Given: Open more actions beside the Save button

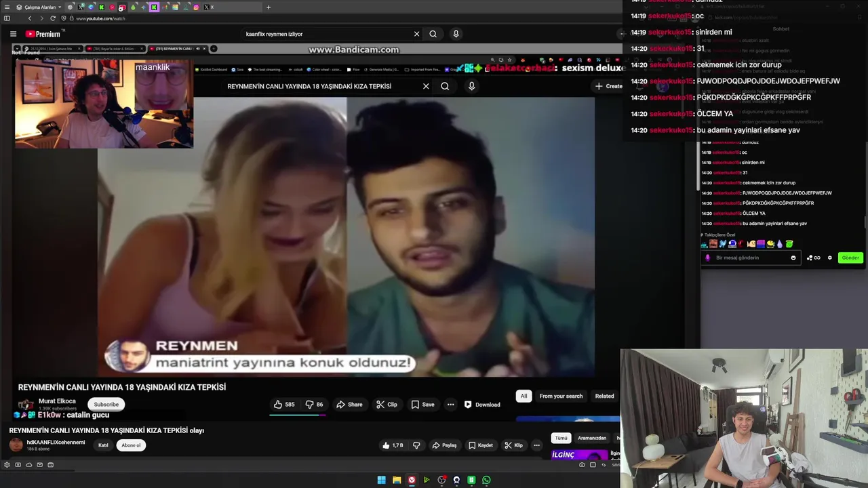Looking at the screenshot, I should pyautogui.click(x=450, y=405).
